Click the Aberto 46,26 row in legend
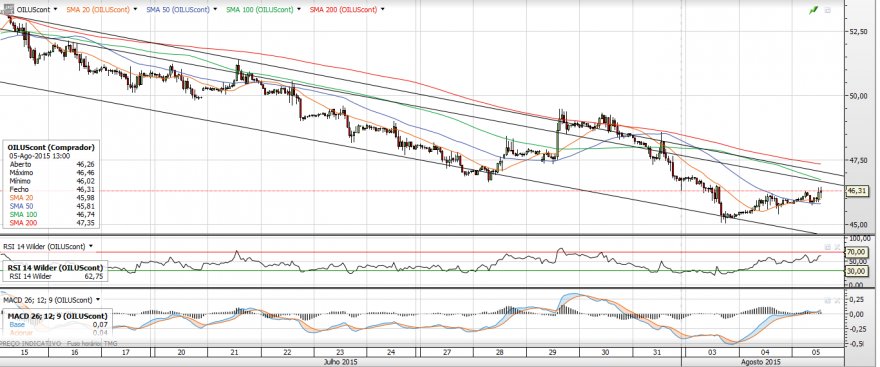The width and height of the screenshot is (880, 367). click(51, 164)
